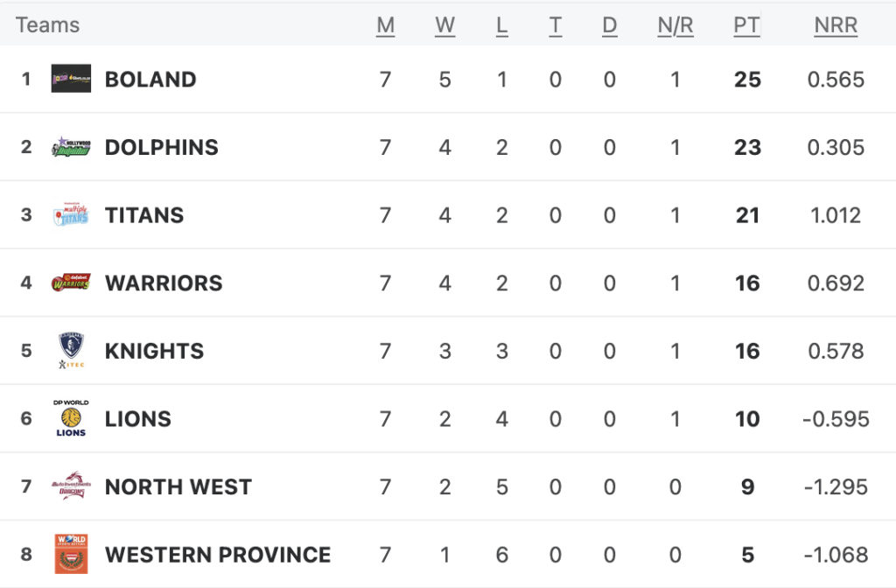The height and width of the screenshot is (588, 896).
Task: Click the Knights shield logo
Action: [x=71, y=350]
